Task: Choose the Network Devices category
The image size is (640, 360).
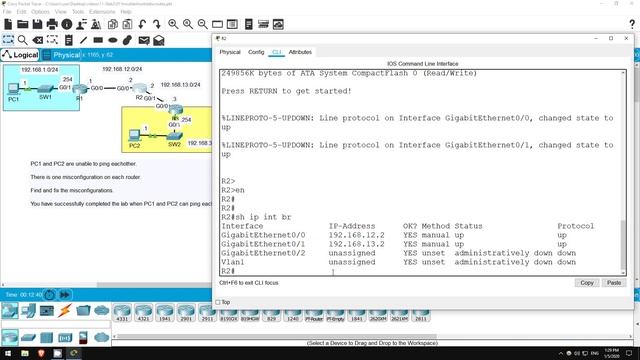Action: (x=10, y=311)
